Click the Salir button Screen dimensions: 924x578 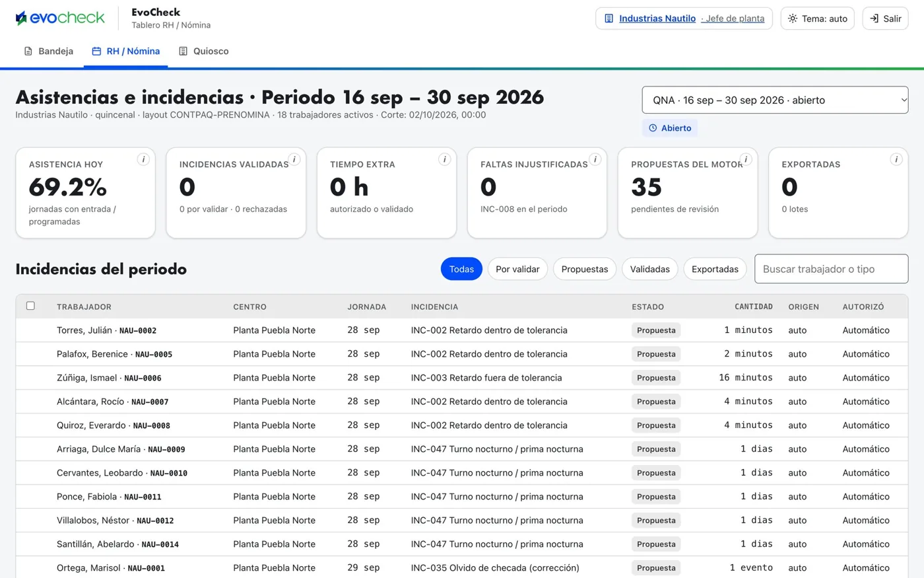[x=885, y=18]
